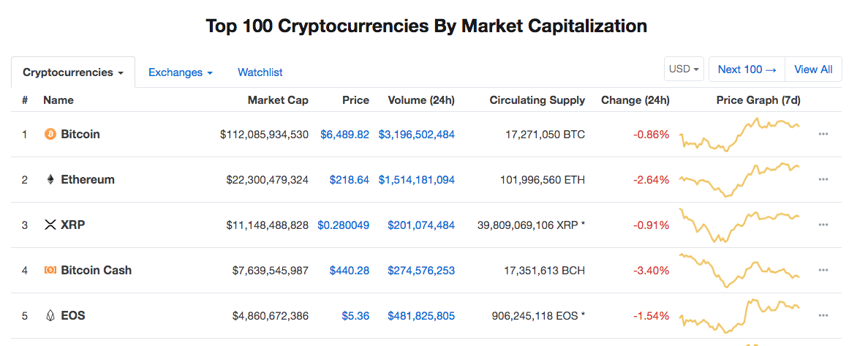Viewport: 868px width, 346px height.
Task: Switch to the Watchlist tab
Action: [260, 72]
